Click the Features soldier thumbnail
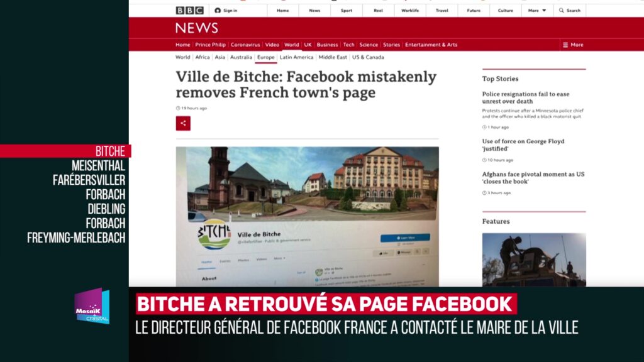The height and width of the screenshot is (362, 644). point(534,260)
